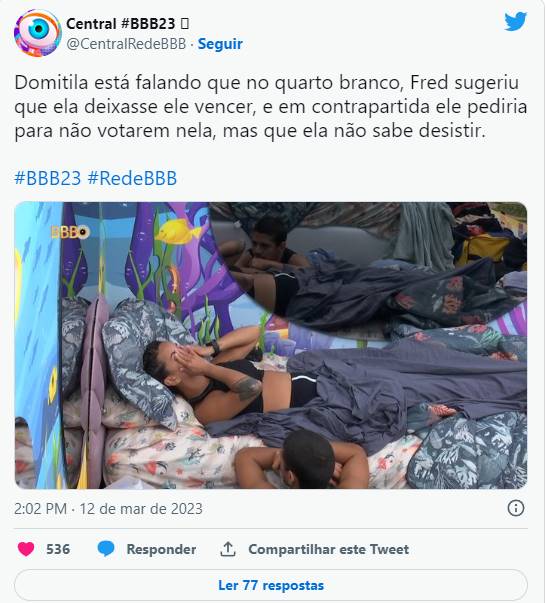The width and height of the screenshot is (546, 603).
Task: Open Central #BBB23 profile avatar
Action: [37, 33]
